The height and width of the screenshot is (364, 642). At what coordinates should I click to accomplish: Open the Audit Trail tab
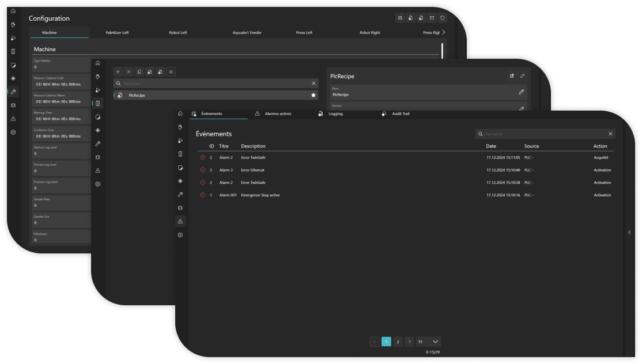400,114
